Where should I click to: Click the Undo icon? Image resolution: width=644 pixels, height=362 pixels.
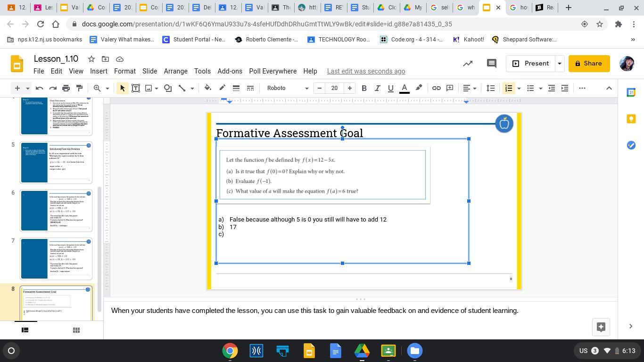click(x=40, y=88)
